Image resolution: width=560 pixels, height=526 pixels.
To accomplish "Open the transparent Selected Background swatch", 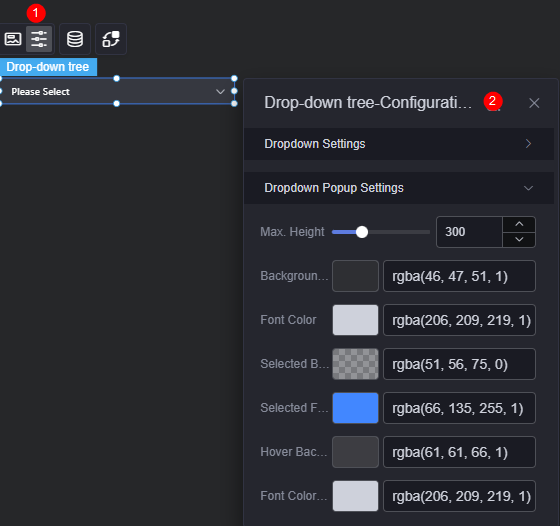I will [x=355, y=364].
